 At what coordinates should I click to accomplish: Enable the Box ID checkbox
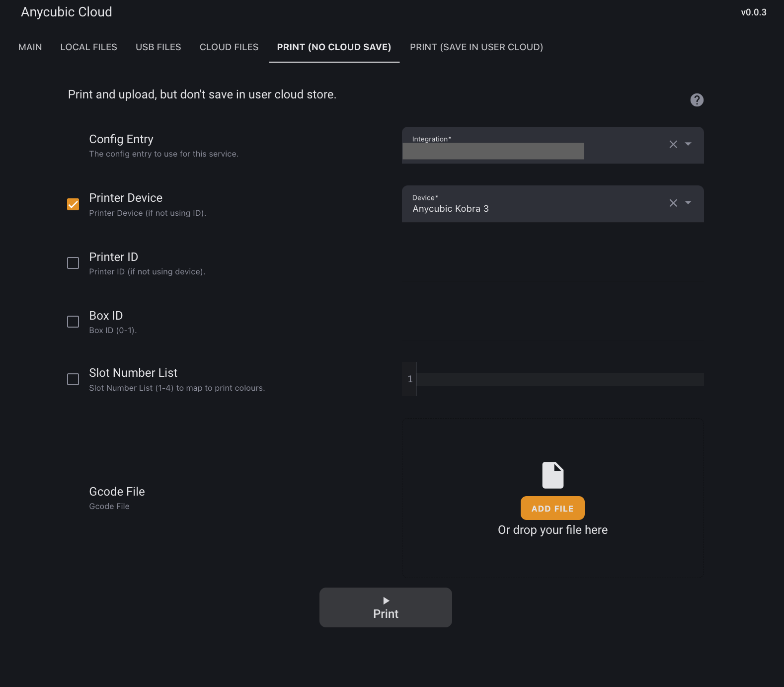[73, 322]
